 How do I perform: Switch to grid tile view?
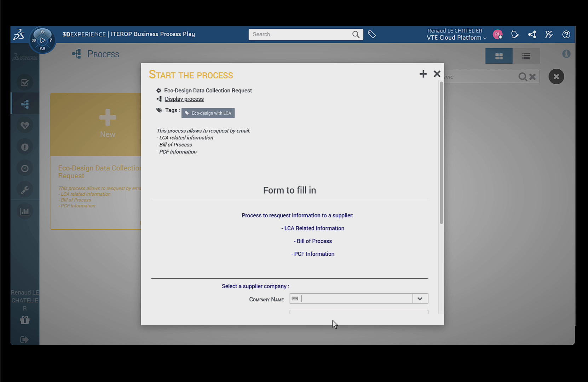click(x=499, y=56)
